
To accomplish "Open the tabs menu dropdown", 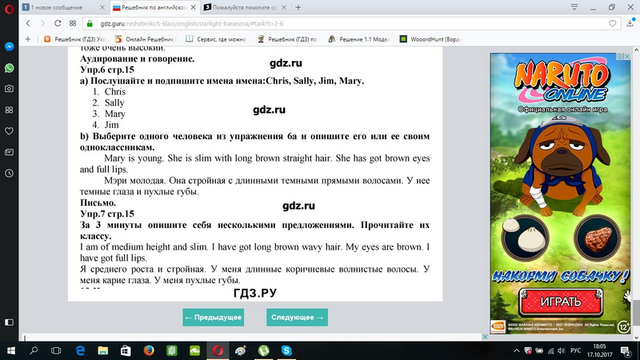I will pos(574,7).
